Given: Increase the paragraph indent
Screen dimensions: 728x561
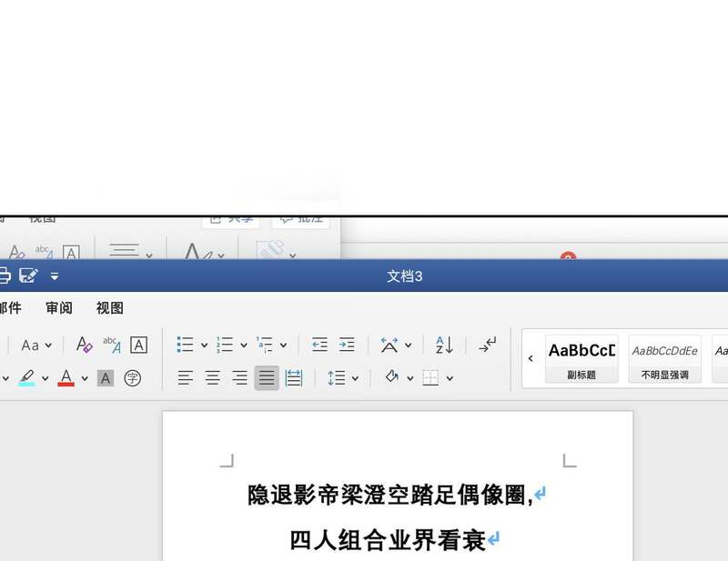Looking at the screenshot, I should [347, 345].
